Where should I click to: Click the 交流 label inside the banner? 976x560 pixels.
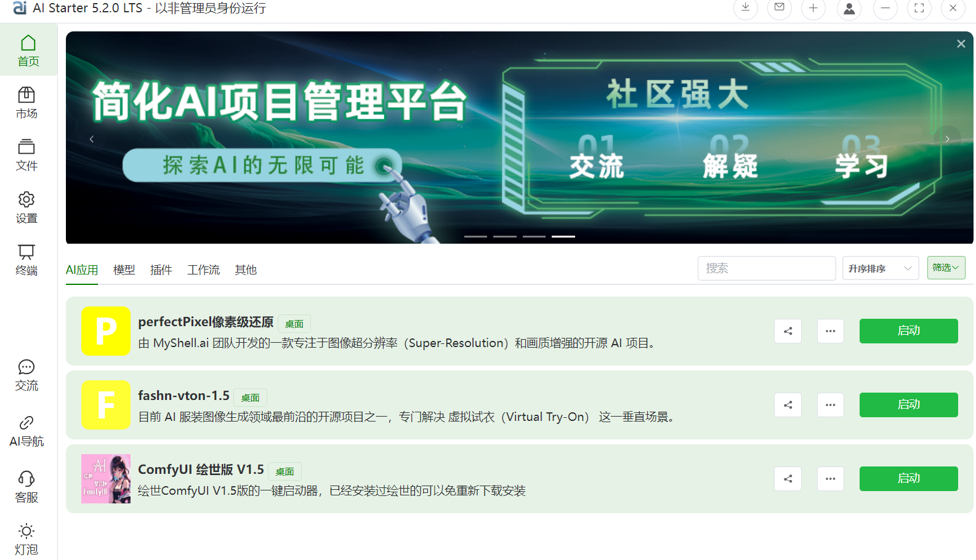597,166
